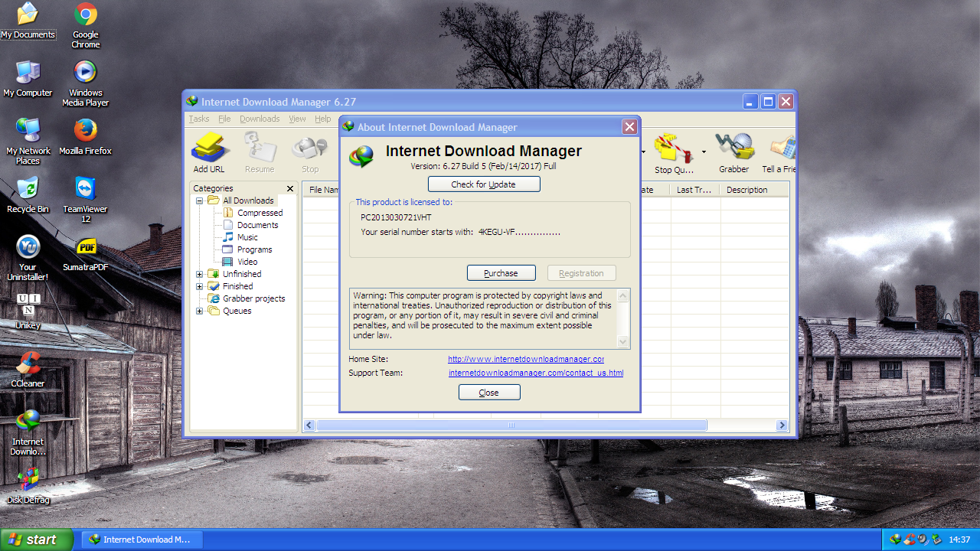Click the Last Tr... column header

tap(694, 190)
